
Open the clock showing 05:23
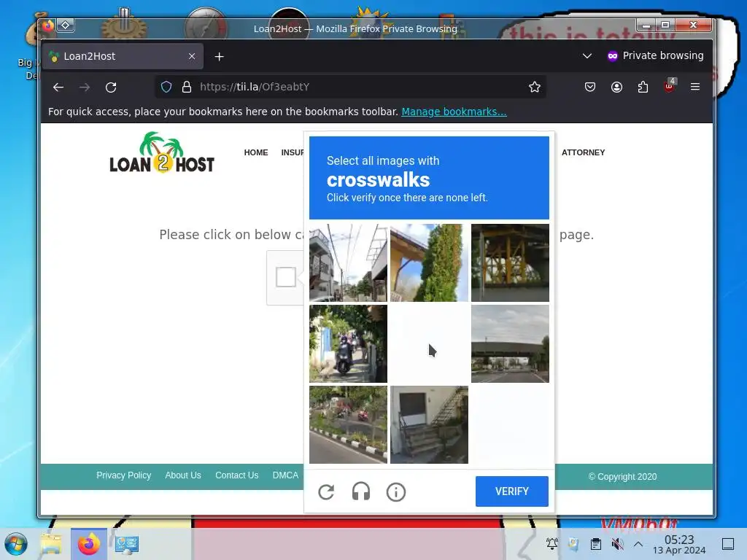click(x=679, y=544)
